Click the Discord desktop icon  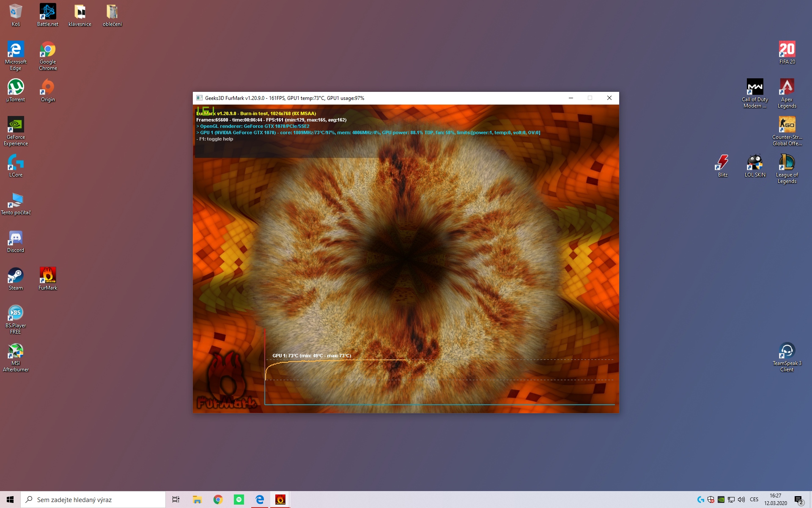click(x=16, y=240)
